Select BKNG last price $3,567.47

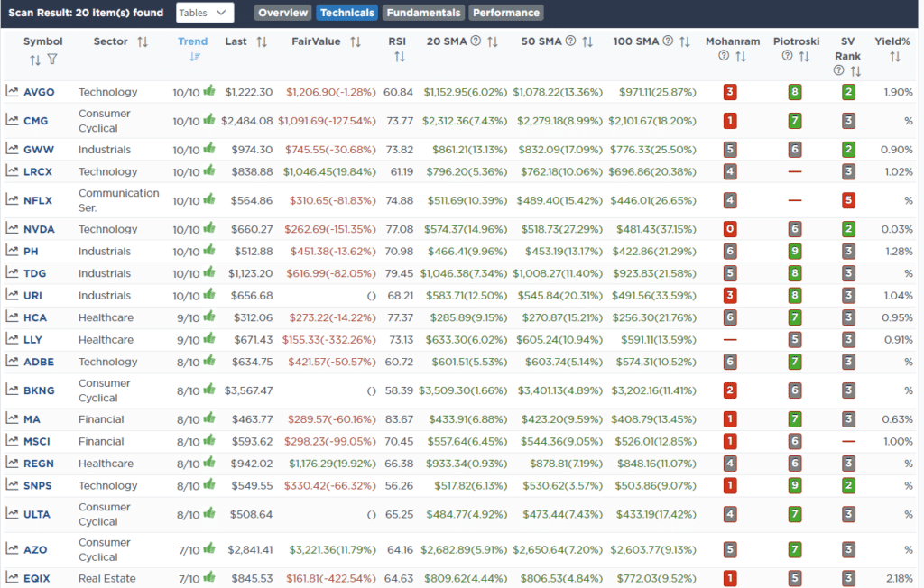tap(248, 390)
